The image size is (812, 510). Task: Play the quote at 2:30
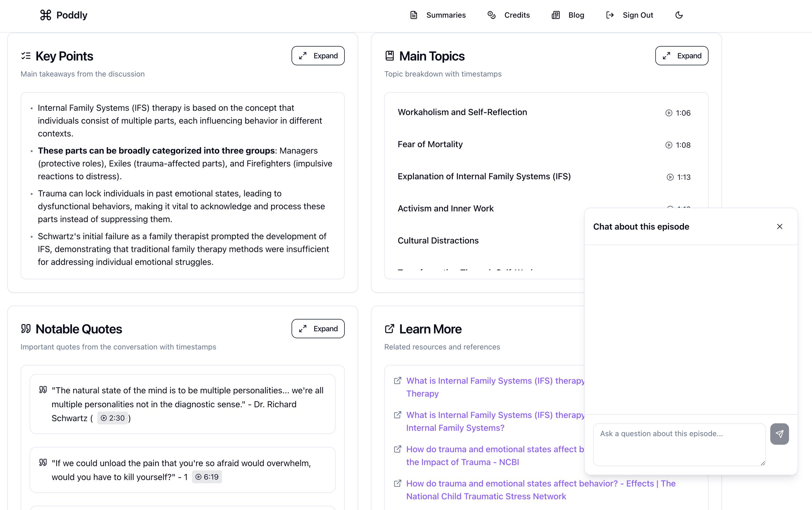click(113, 418)
